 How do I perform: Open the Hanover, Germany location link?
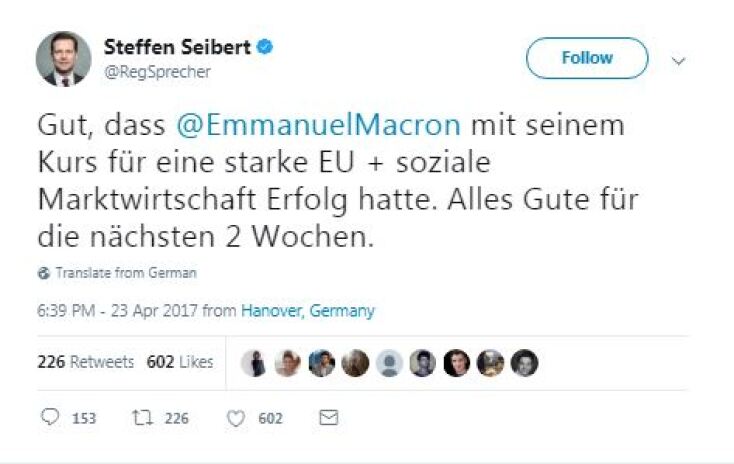pos(307,311)
